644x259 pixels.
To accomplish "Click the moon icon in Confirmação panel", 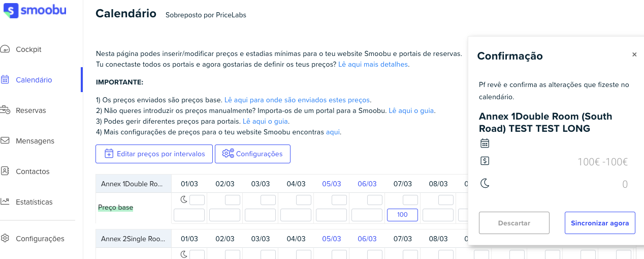I will (x=485, y=183).
